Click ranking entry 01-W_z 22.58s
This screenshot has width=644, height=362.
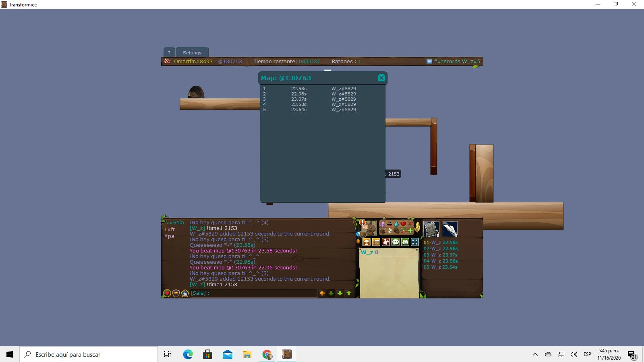pos(441,242)
